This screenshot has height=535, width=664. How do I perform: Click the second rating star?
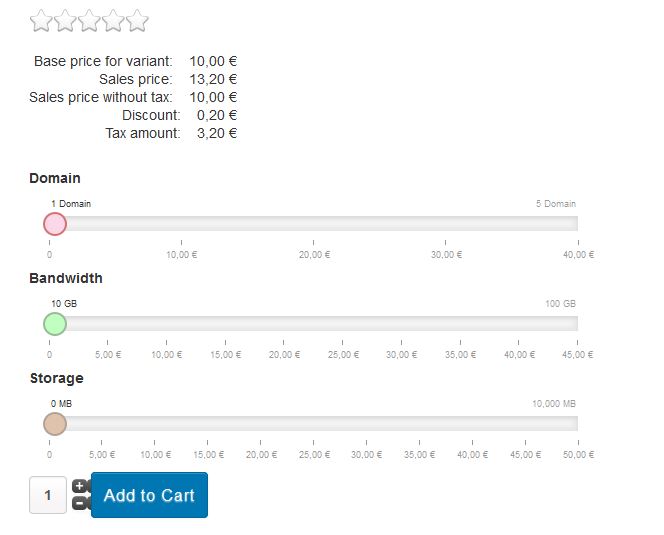click(x=65, y=20)
